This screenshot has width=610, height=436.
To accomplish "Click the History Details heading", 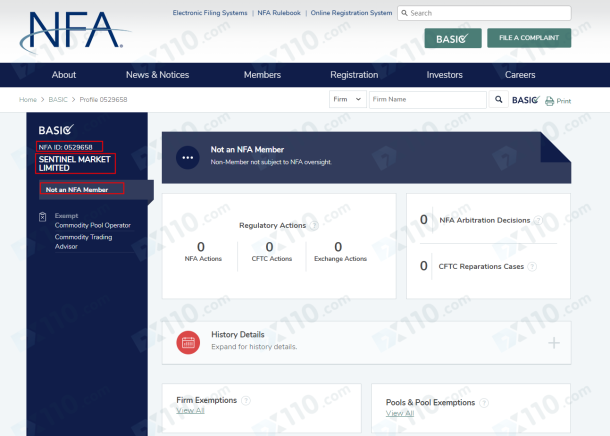I will tap(238, 334).
